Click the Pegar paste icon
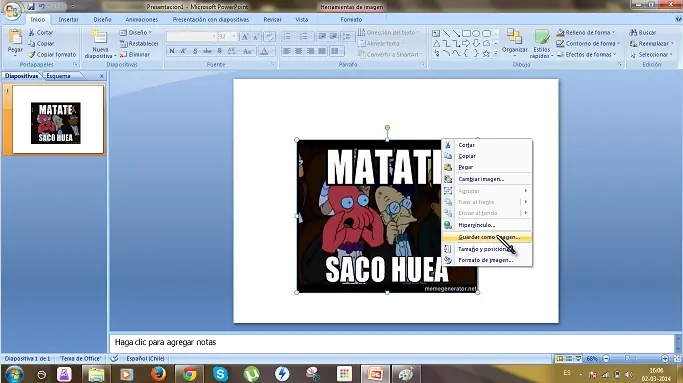683x383 pixels. point(15,37)
